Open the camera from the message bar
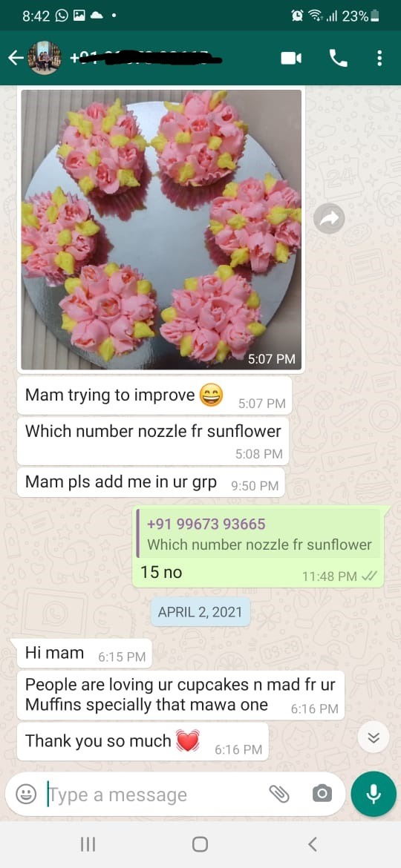The width and height of the screenshot is (401, 868). (x=322, y=794)
